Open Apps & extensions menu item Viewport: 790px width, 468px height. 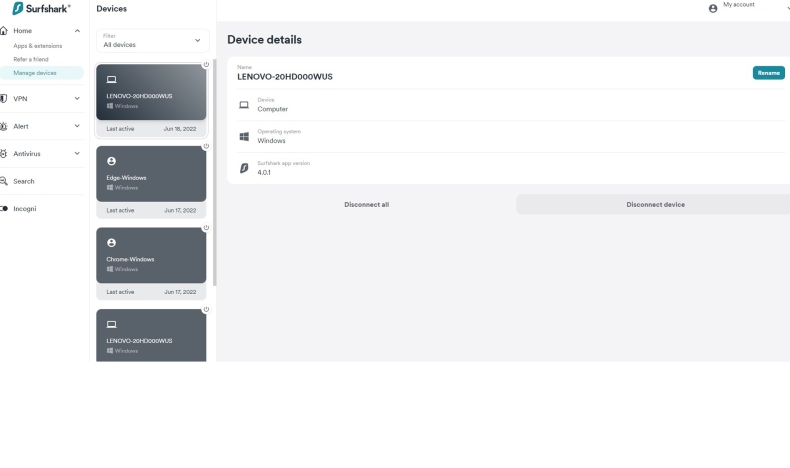[38, 46]
